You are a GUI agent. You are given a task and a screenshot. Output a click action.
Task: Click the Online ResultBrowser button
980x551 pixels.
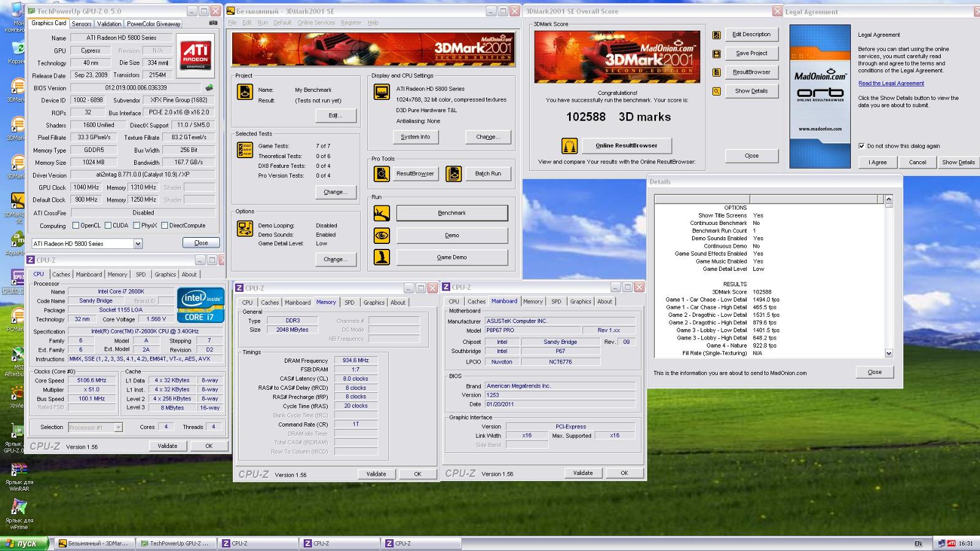(x=626, y=146)
